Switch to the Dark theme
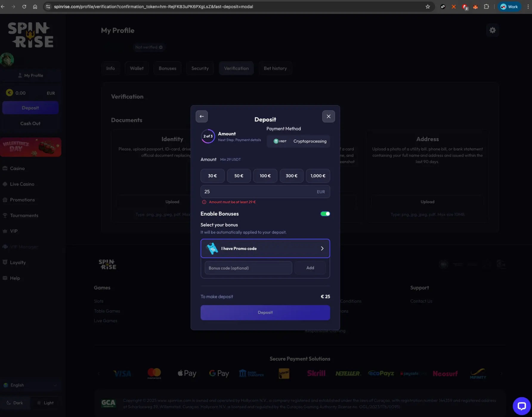 pos(15,403)
